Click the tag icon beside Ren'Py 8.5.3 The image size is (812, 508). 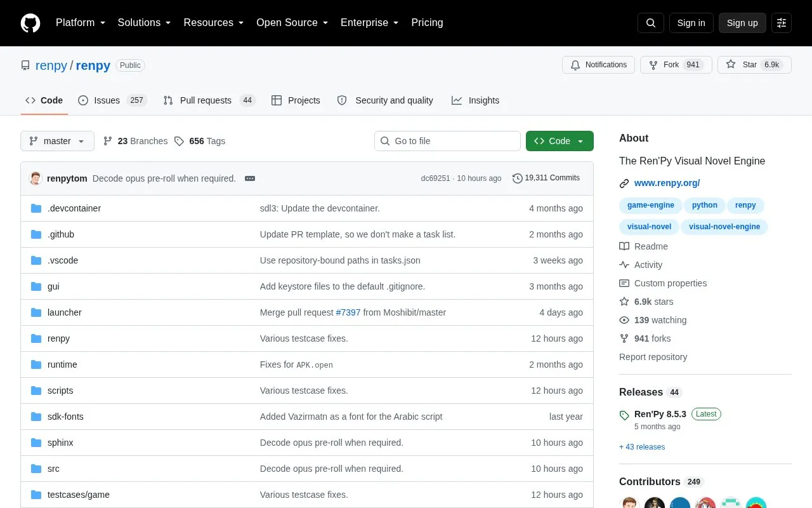coord(624,415)
